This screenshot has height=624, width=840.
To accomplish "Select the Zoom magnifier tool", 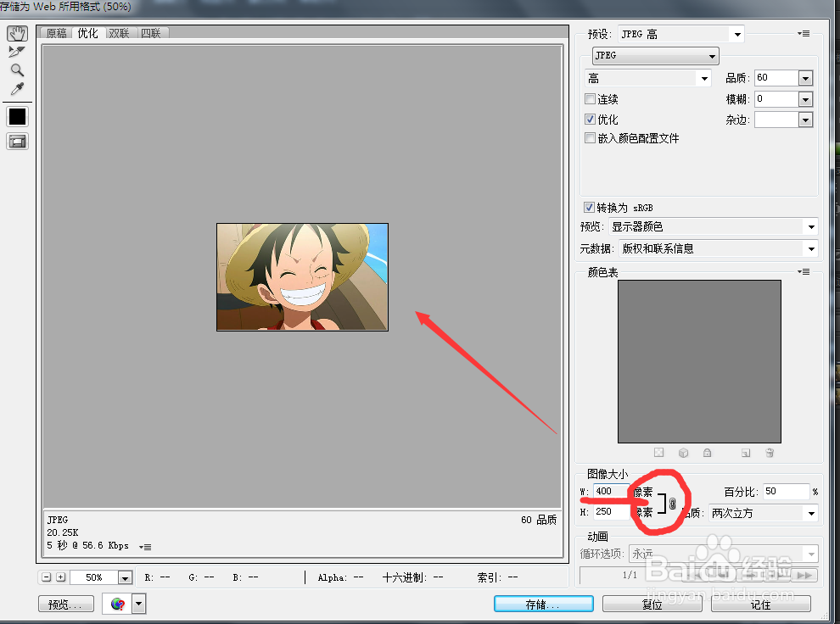I will coord(17,70).
